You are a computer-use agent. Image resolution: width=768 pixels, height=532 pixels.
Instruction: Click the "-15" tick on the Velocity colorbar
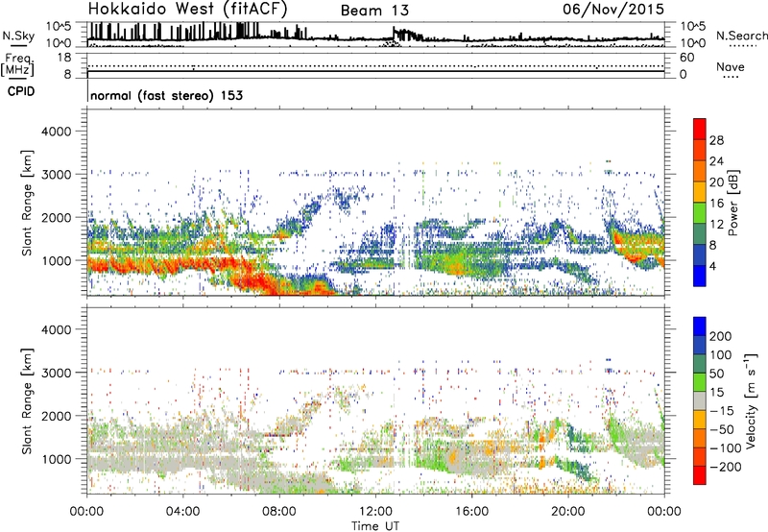(x=722, y=410)
